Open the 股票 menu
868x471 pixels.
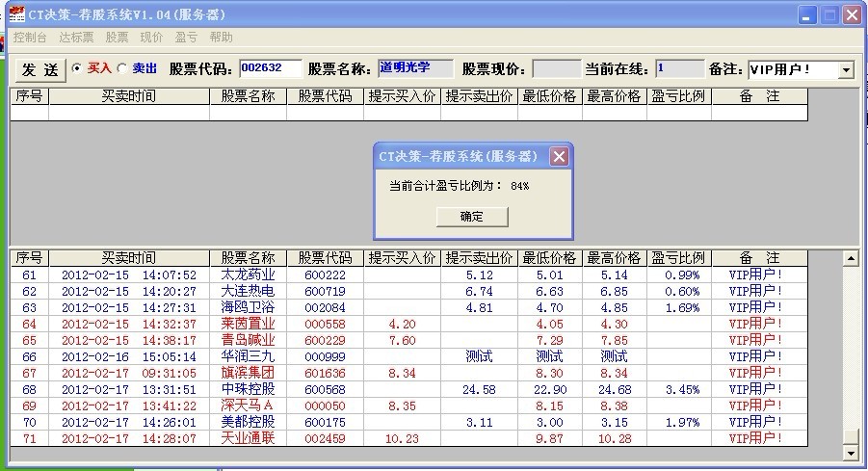coord(117,37)
